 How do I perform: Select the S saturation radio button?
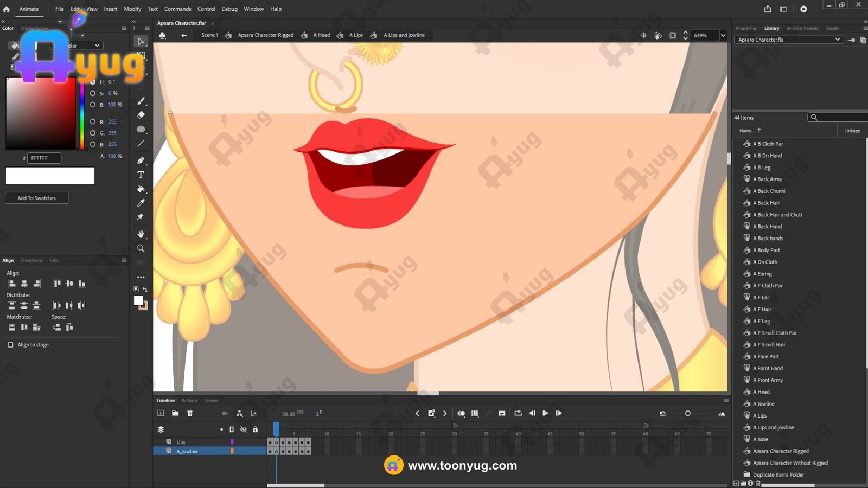point(93,93)
